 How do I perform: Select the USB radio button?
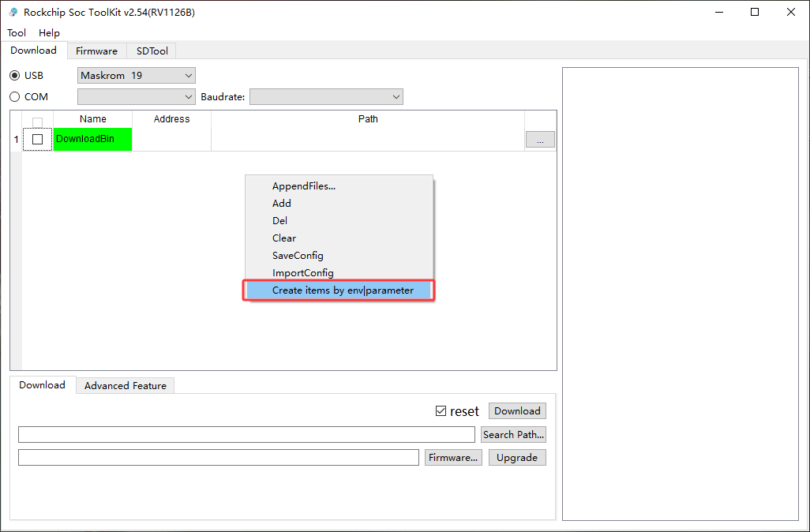tap(15, 76)
